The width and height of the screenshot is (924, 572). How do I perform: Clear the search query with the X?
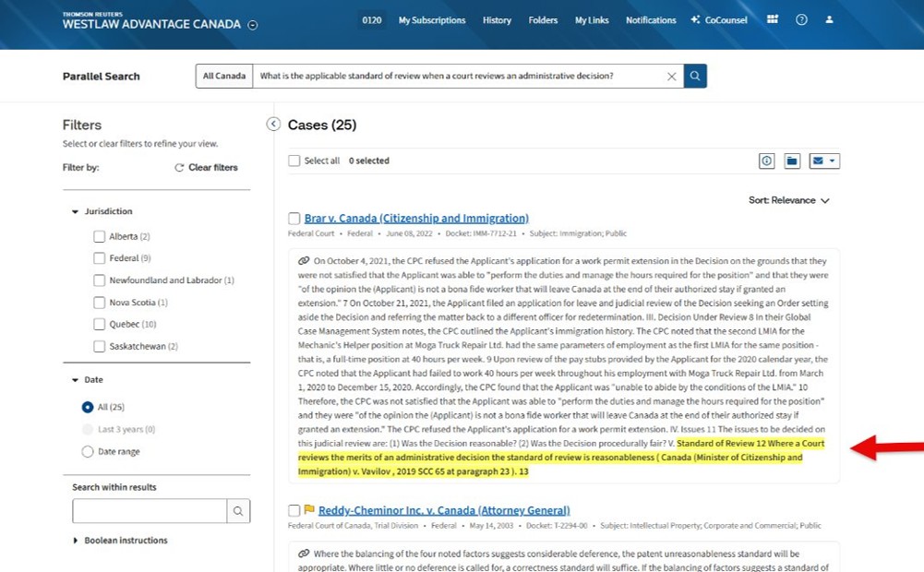tap(671, 77)
